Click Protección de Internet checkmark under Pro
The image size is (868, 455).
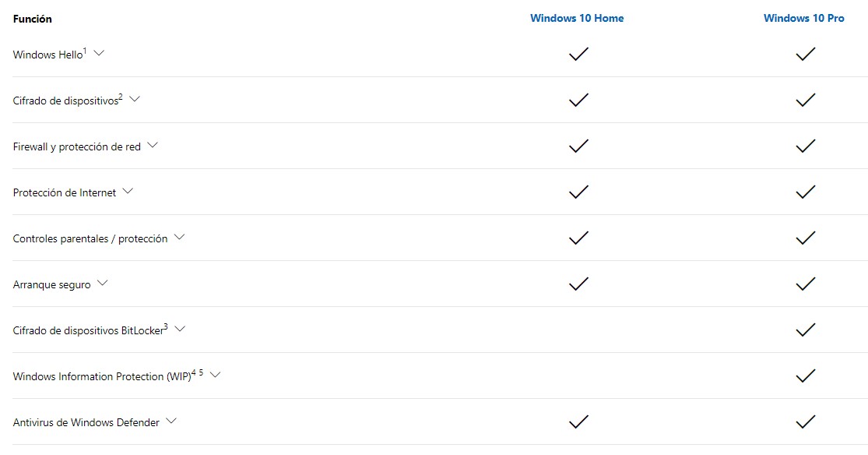(806, 192)
